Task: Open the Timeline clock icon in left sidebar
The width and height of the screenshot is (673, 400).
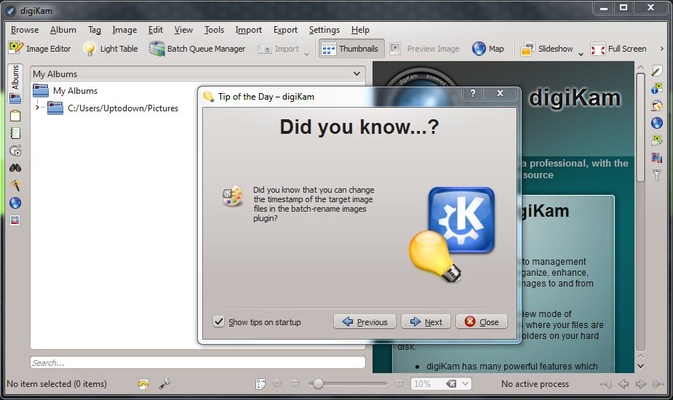Action: click(x=15, y=151)
